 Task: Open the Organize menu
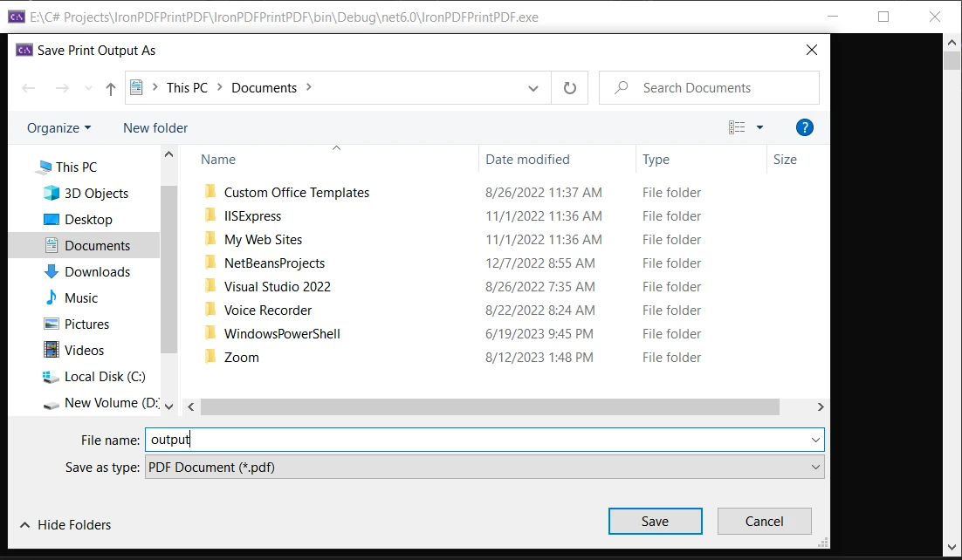(x=58, y=127)
